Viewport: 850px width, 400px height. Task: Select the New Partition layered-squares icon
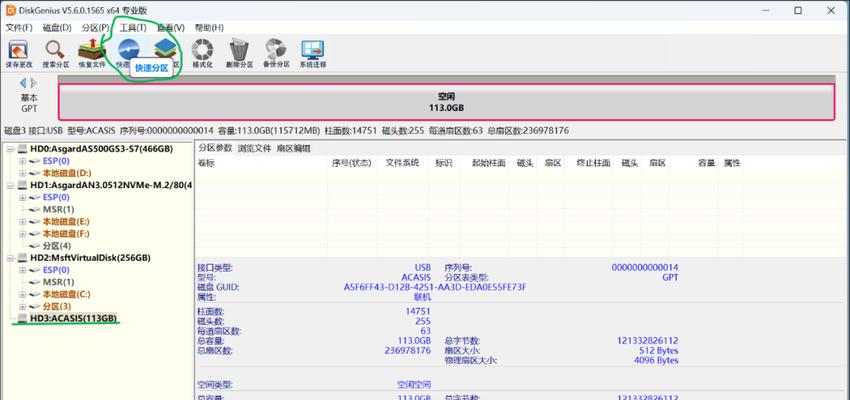165,50
